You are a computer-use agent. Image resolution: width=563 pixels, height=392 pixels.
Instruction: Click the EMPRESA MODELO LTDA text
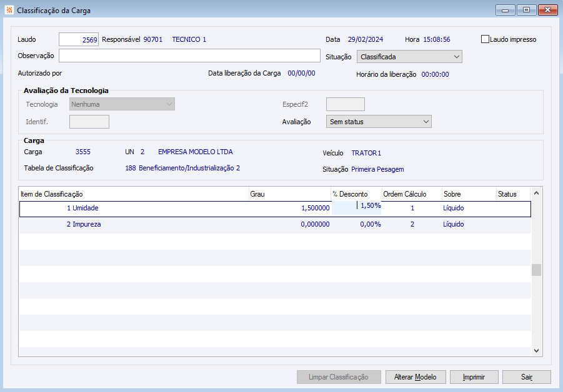pos(196,152)
